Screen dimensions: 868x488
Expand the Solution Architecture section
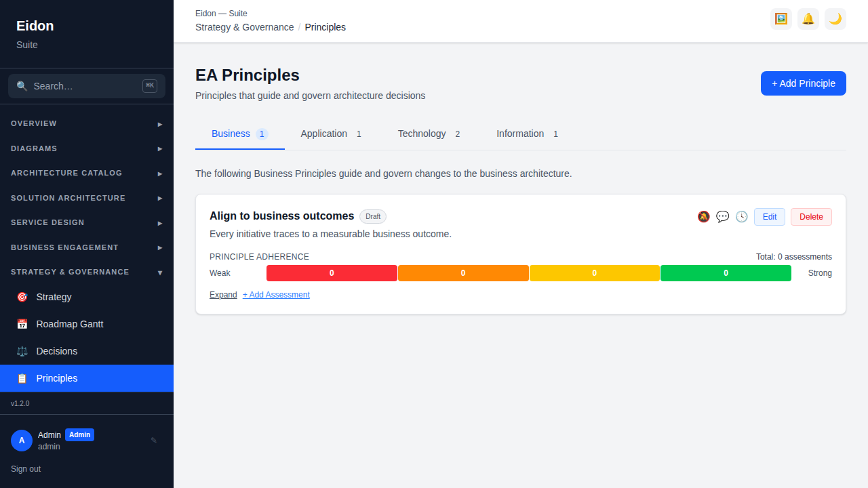87,198
